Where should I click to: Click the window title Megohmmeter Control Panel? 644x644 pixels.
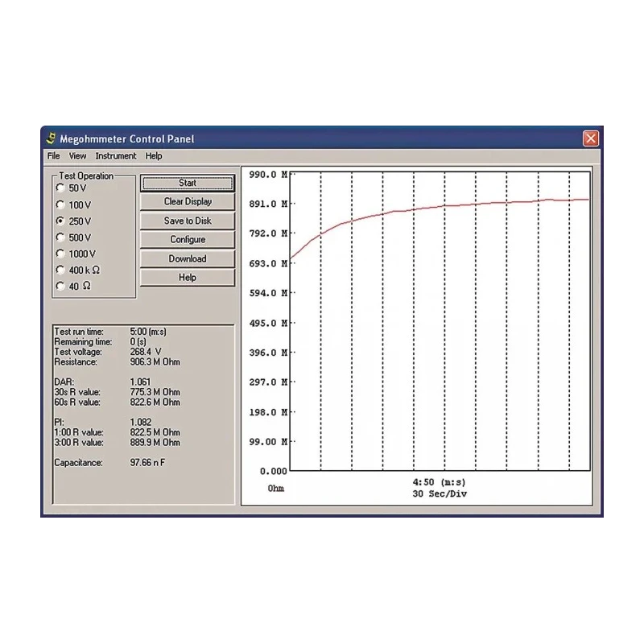(127, 138)
